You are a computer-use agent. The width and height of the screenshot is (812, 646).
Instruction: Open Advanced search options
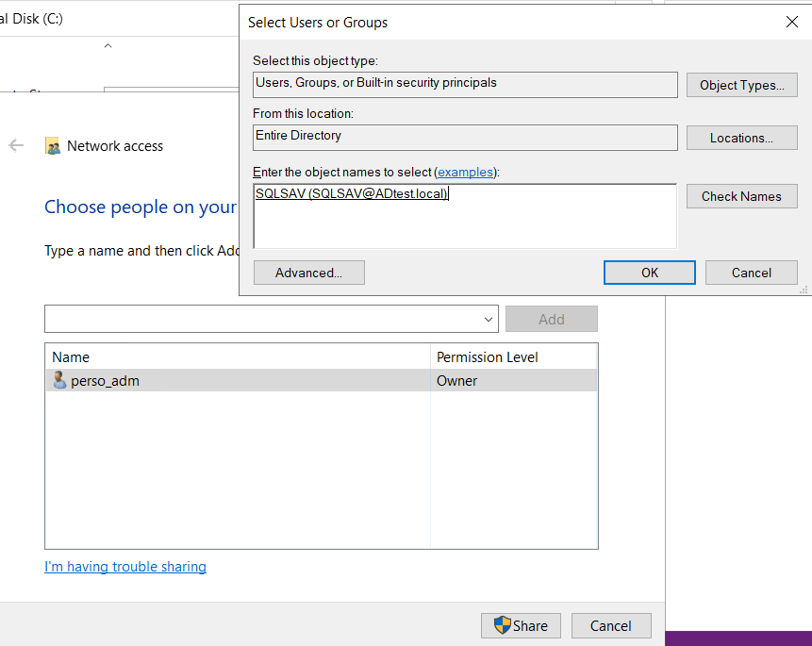click(x=309, y=273)
